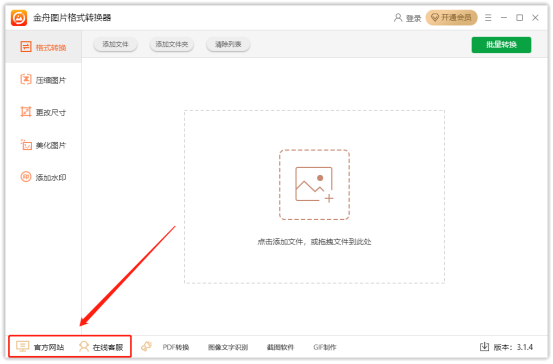Click the 添加文件 button

tap(115, 44)
